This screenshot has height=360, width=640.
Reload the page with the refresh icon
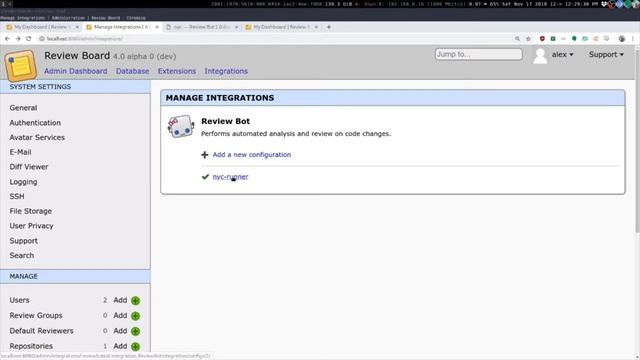pyautogui.click(x=29, y=39)
